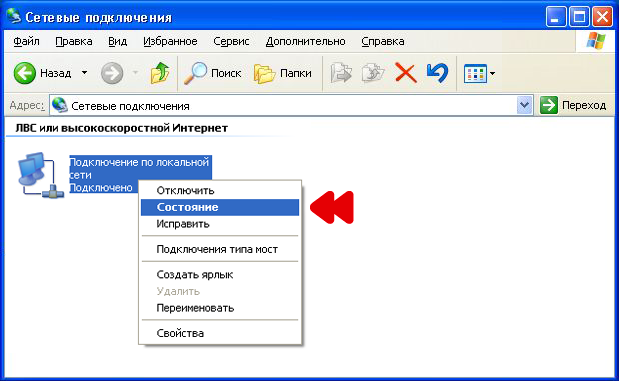This screenshot has width=619, height=381.
Task: Click the Windows flag logo icon
Action: pyautogui.click(x=596, y=41)
